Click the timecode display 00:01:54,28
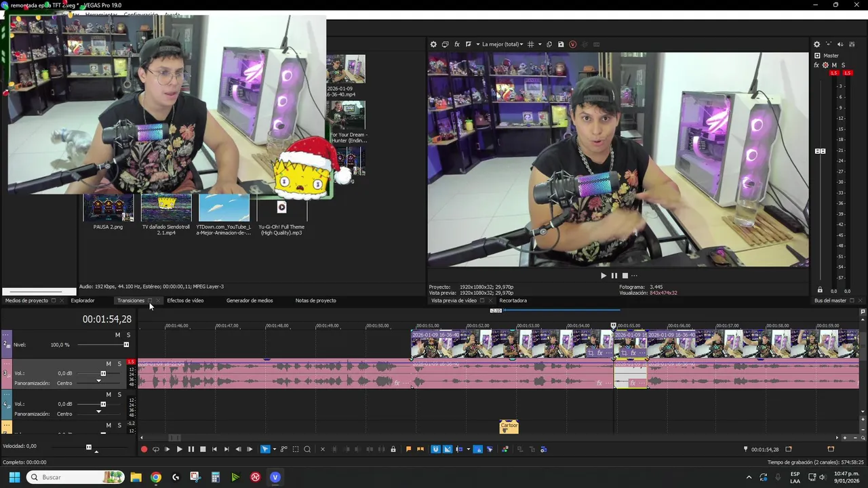Image resolution: width=868 pixels, height=488 pixels. (x=107, y=319)
